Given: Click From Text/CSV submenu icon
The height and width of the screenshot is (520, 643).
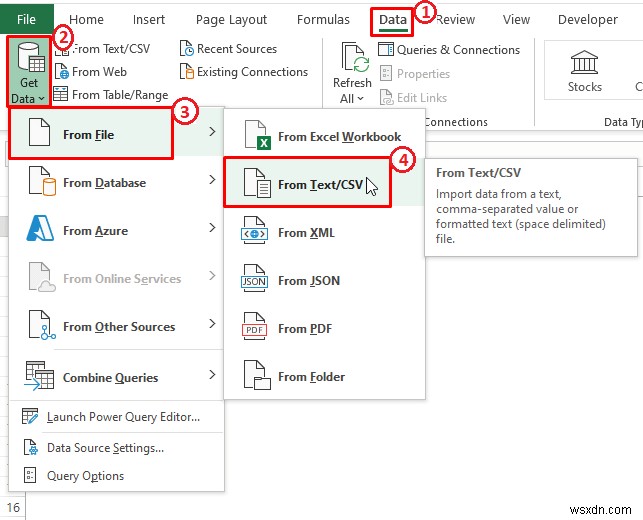Looking at the screenshot, I should pyautogui.click(x=257, y=183).
